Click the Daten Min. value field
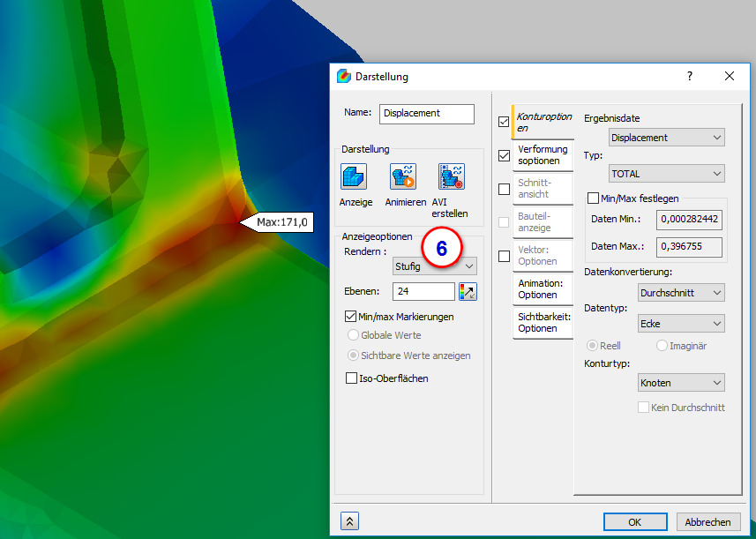The height and width of the screenshot is (539, 756). (689, 220)
